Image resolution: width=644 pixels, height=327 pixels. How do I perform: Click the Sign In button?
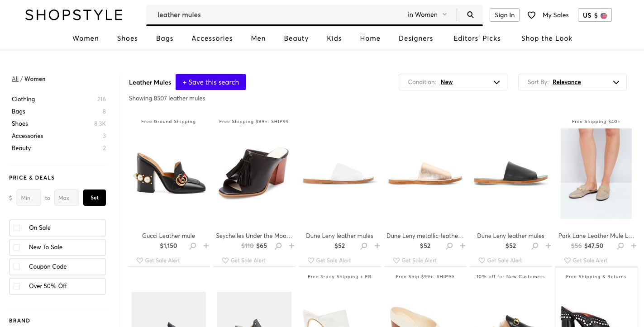coord(505,15)
